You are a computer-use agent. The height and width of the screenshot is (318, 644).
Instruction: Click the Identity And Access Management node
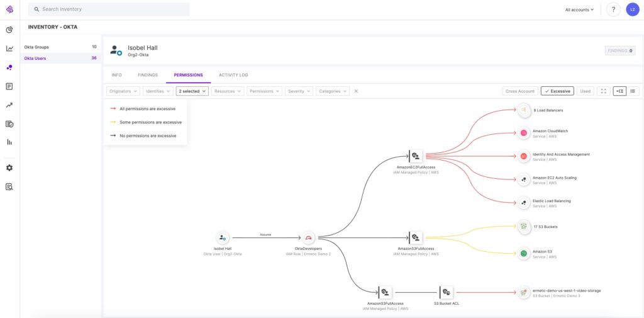(524, 156)
